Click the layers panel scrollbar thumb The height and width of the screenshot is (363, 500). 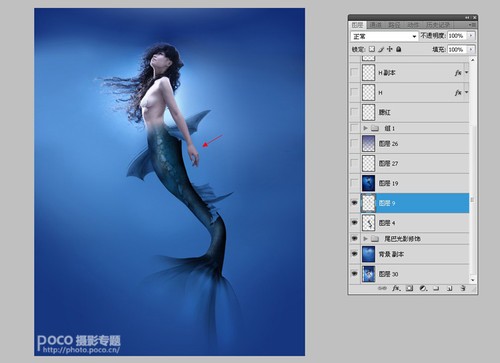pos(472,200)
